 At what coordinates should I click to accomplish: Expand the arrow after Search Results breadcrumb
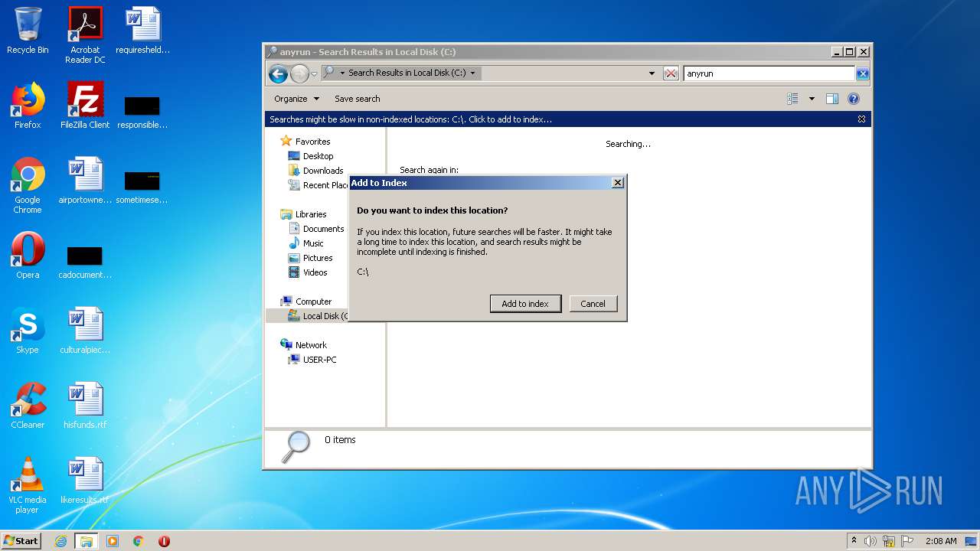click(472, 73)
